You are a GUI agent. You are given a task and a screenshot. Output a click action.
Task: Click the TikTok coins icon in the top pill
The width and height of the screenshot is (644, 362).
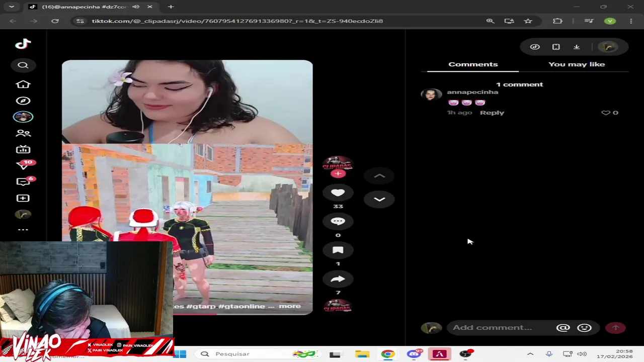click(535, 47)
